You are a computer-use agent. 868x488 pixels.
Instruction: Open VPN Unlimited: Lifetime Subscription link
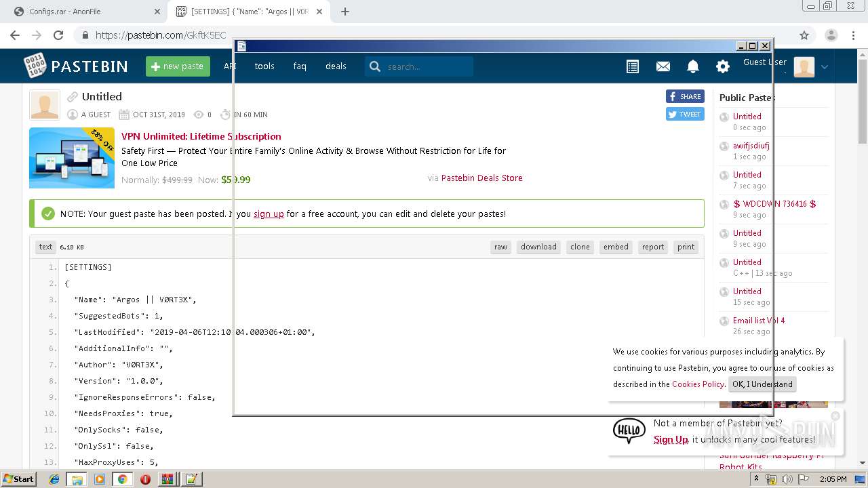click(201, 136)
